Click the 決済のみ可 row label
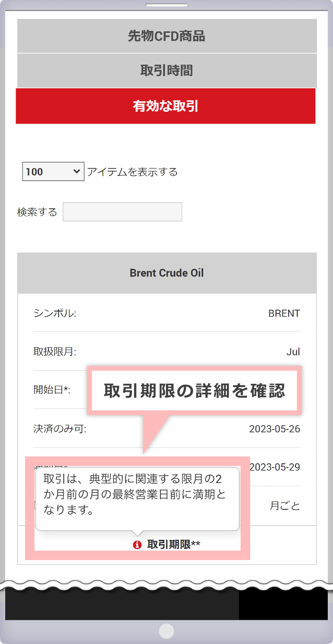The width and height of the screenshot is (333, 644). point(60,429)
